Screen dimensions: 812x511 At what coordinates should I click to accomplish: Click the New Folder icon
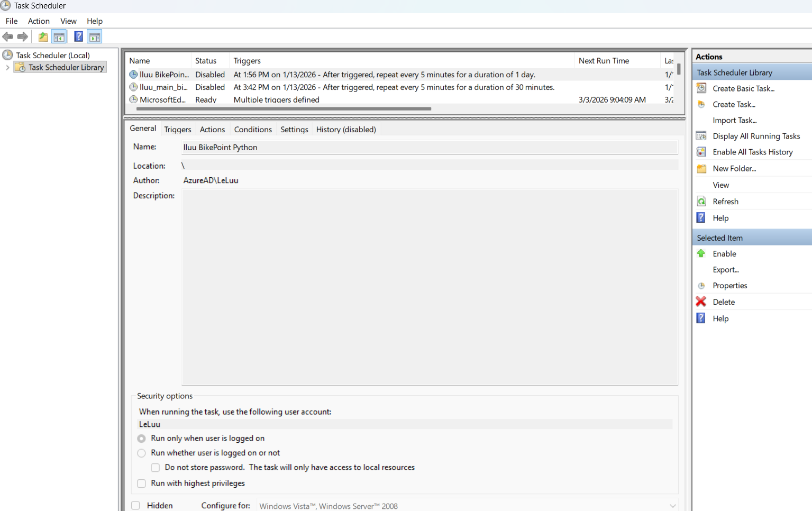[x=701, y=168]
